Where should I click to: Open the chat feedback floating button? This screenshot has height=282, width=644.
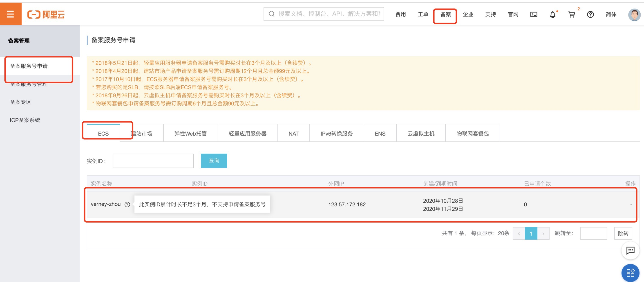tap(630, 250)
